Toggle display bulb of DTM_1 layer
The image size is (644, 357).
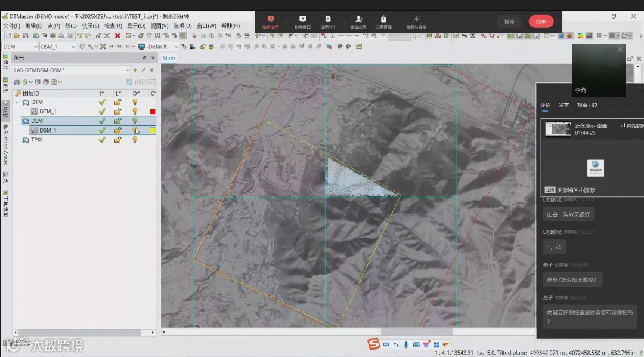tap(135, 112)
